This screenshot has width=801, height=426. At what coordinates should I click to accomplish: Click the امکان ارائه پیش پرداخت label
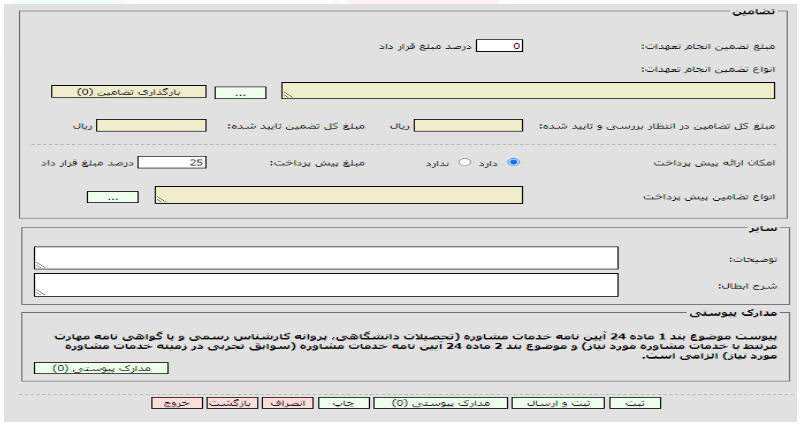pos(714,163)
